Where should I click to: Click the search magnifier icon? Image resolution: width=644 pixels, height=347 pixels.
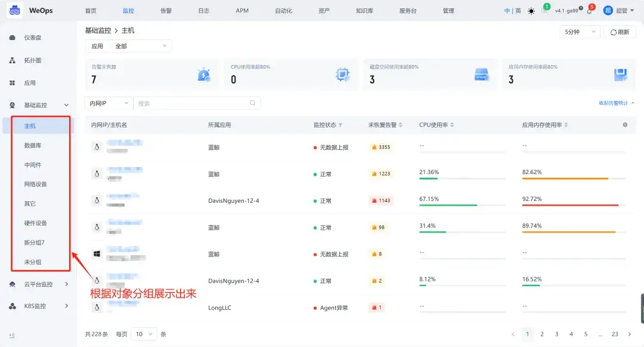[x=253, y=103]
